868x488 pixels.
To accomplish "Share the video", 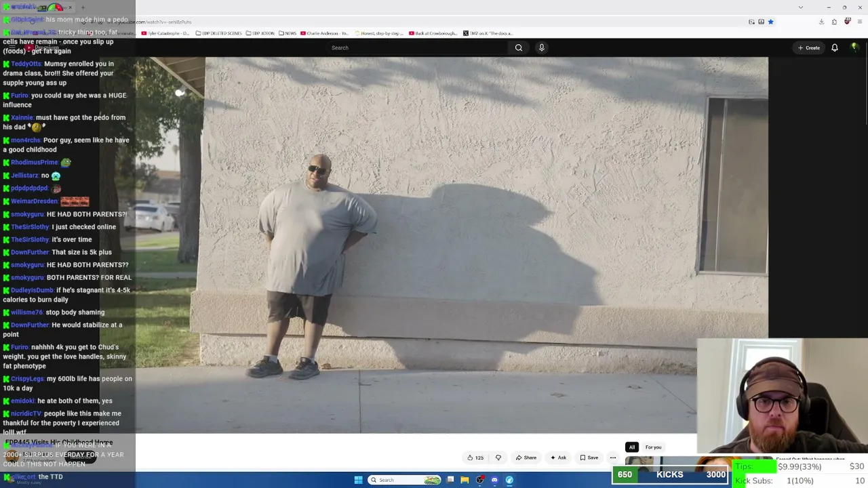I will pyautogui.click(x=526, y=457).
